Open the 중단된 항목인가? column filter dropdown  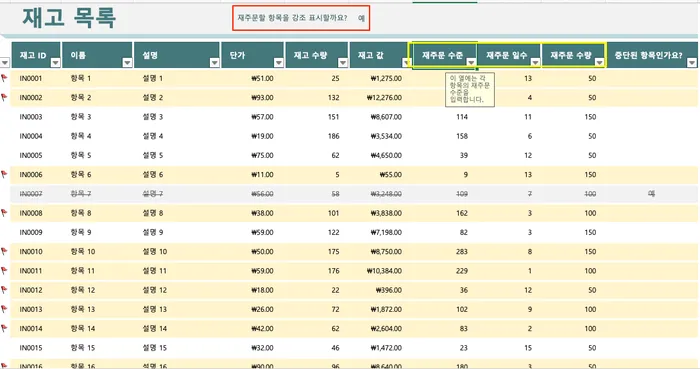click(692, 62)
